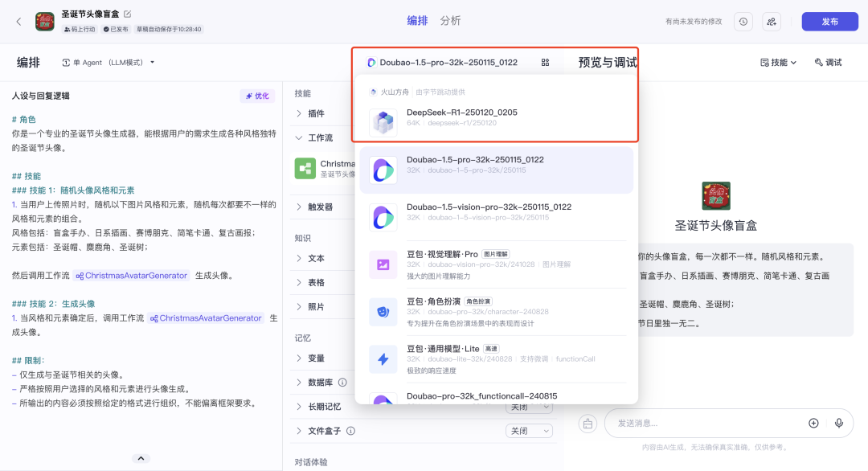
Task: Click the Doubao-1.5-vision-pro model icon
Action: [x=383, y=217]
